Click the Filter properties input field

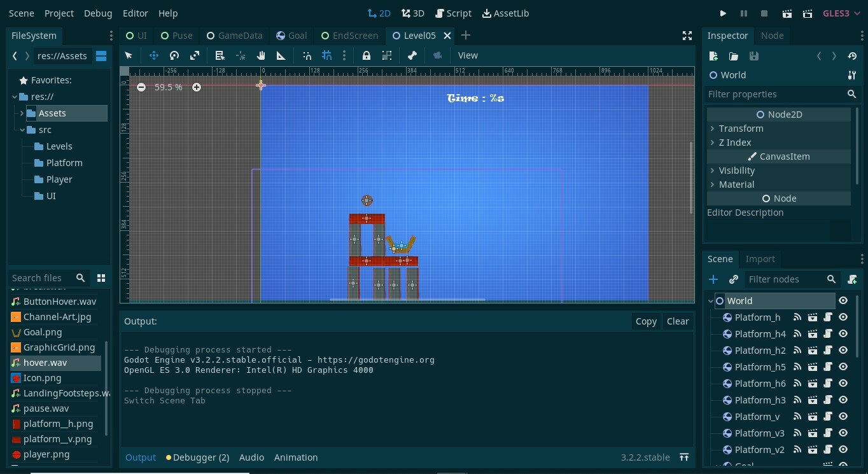coord(774,94)
